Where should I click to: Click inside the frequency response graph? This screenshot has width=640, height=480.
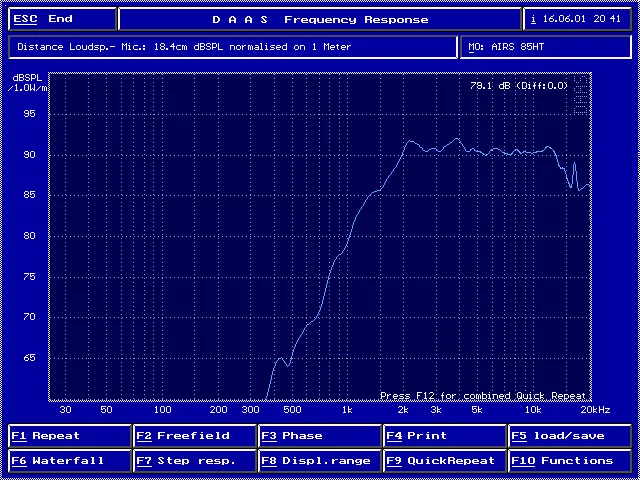coord(320,237)
